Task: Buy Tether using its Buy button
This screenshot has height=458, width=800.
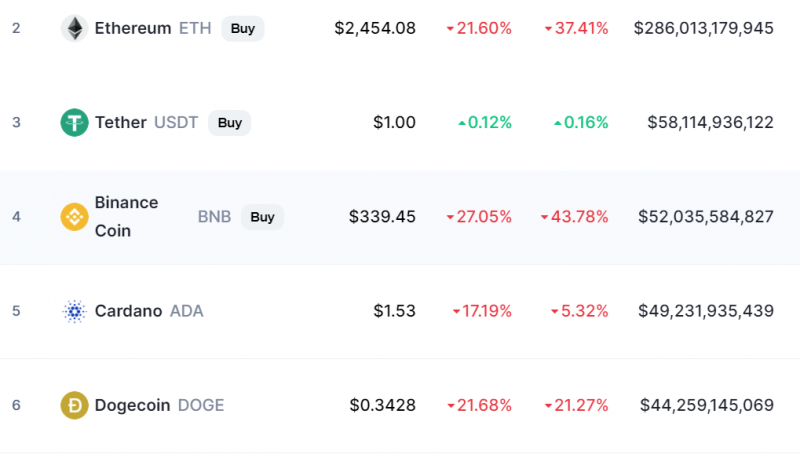Action: point(230,123)
